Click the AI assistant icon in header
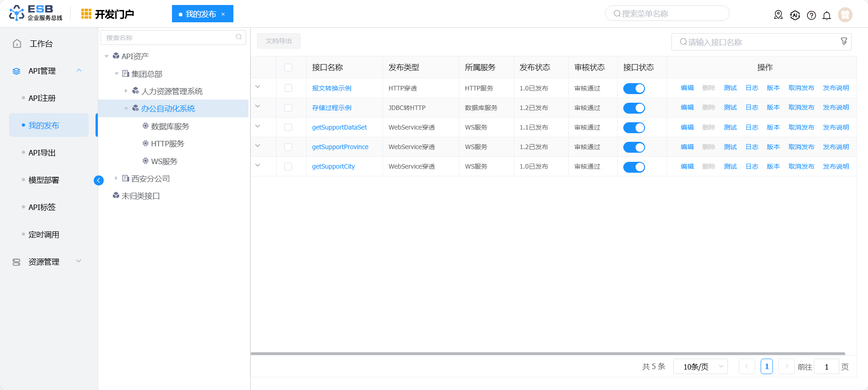 pos(795,15)
